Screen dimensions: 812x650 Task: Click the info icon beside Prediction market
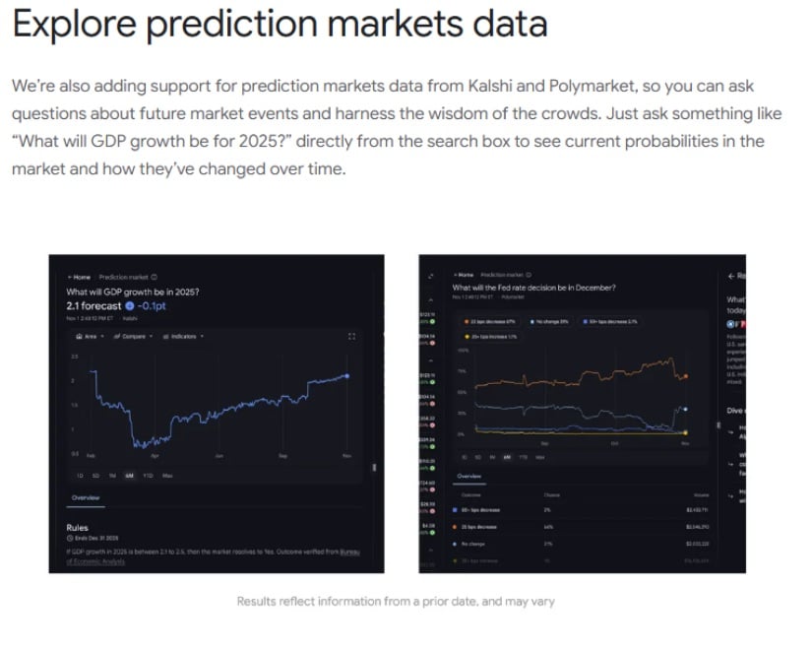point(154,277)
